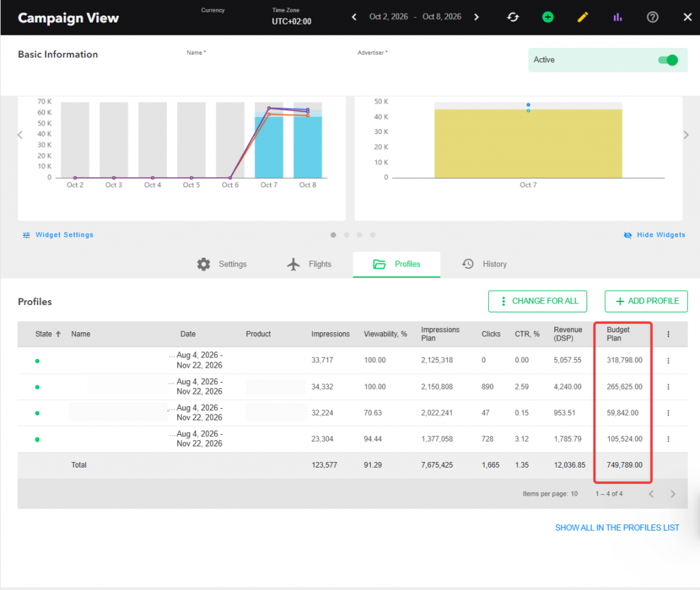Click green state dot of 32,224 impressions row

click(38, 413)
